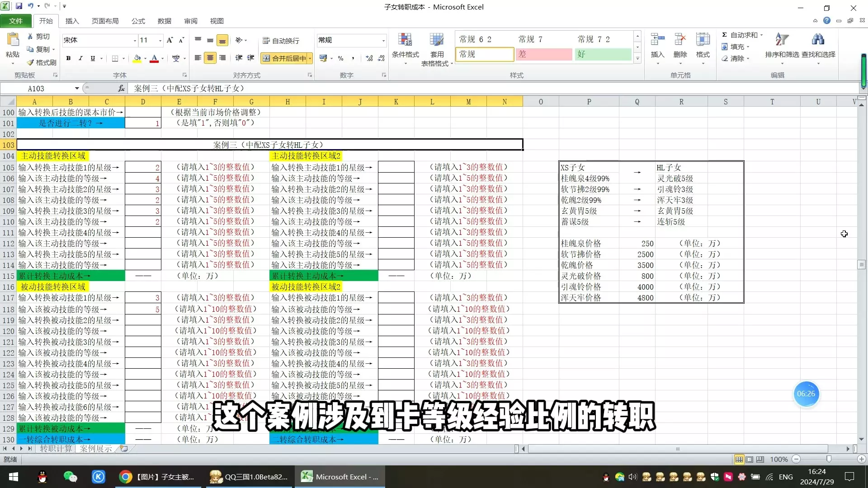Open Sort and Filter tool
The width and height of the screenshot is (868, 488).
[x=782, y=41]
